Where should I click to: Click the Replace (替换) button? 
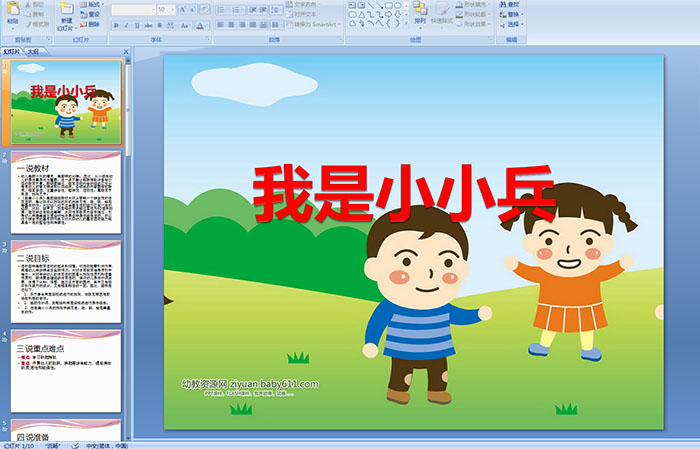(511, 14)
